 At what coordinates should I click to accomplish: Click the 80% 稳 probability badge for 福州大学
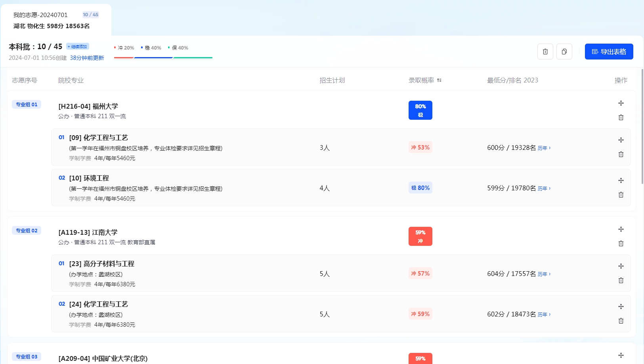tap(420, 110)
